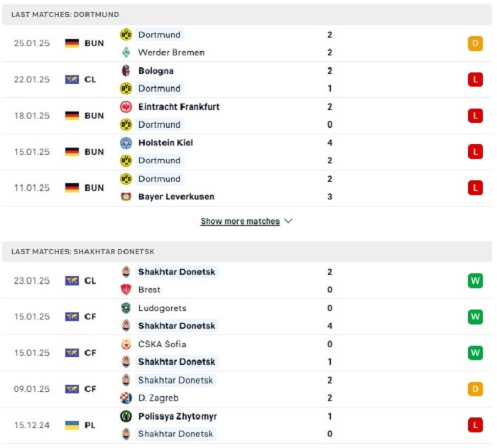This screenshot has width=497, height=448.
Task: Click the Polissya Zhytomyr club crest
Action: 126,416
